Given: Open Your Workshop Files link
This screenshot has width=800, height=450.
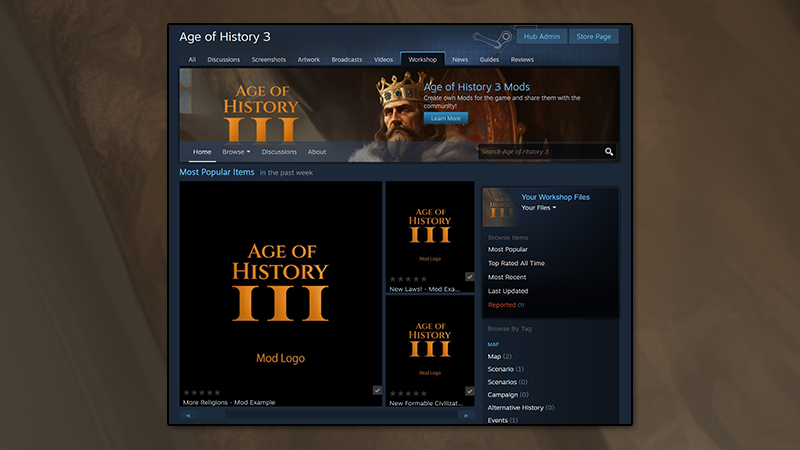Looking at the screenshot, I should 555,197.
